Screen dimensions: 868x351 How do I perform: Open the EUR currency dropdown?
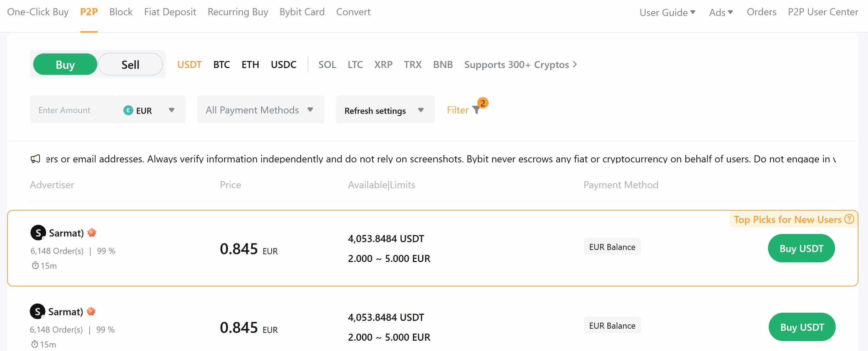point(150,110)
